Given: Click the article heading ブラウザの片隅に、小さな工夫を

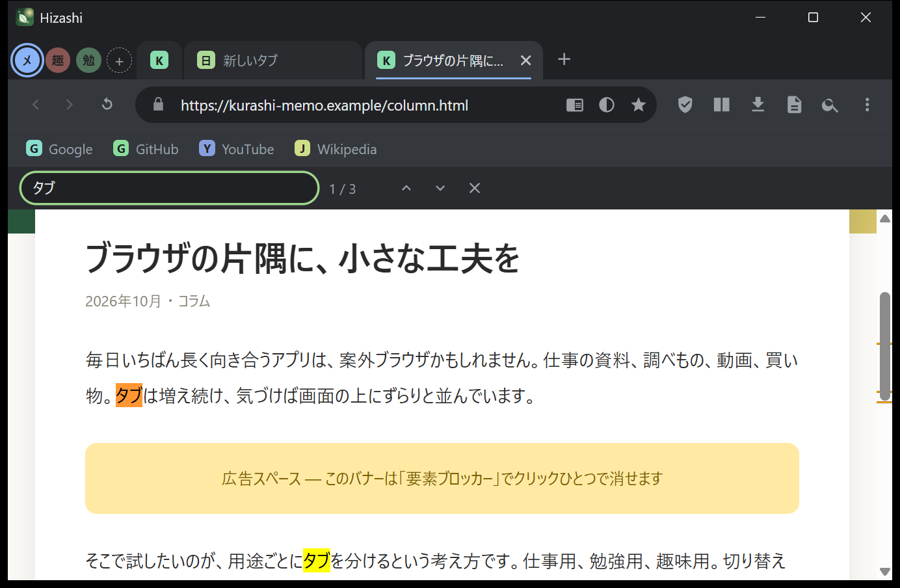Looking at the screenshot, I should pos(302,258).
